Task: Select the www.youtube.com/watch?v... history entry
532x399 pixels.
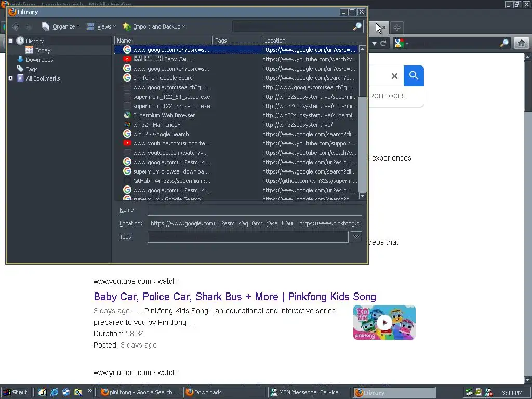Action: [x=236, y=153]
